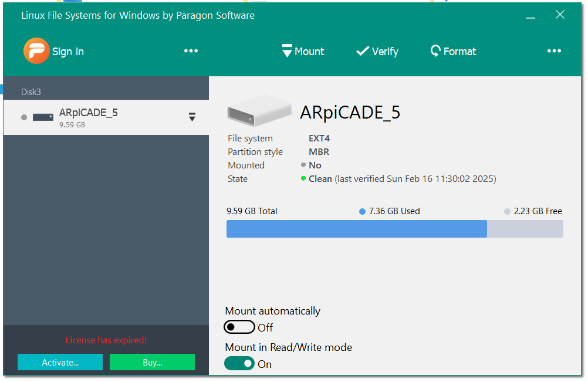
Task: Click the mount arrow icon next to ARpiCADE_5
Action: (x=192, y=117)
